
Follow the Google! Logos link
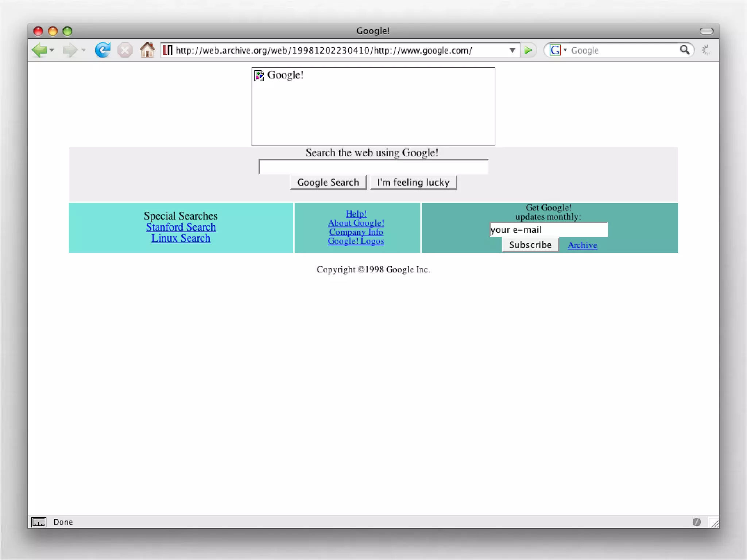(x=356, y=241)
